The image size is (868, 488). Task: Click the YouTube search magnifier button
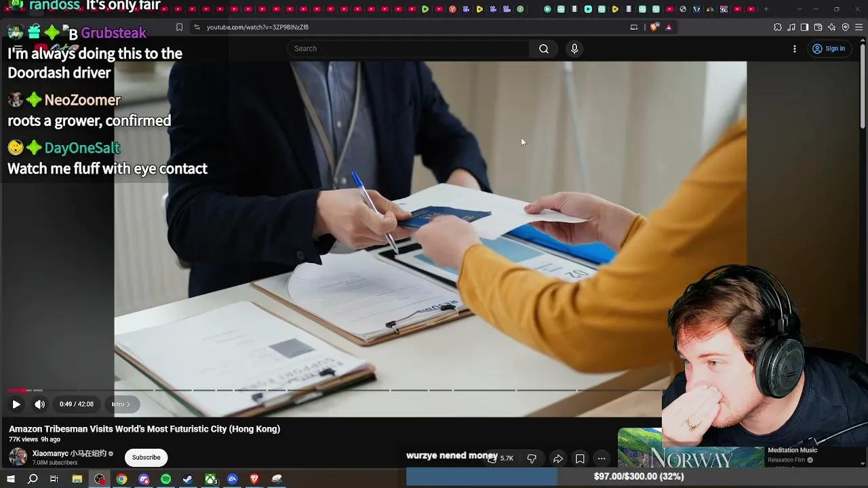544,49
